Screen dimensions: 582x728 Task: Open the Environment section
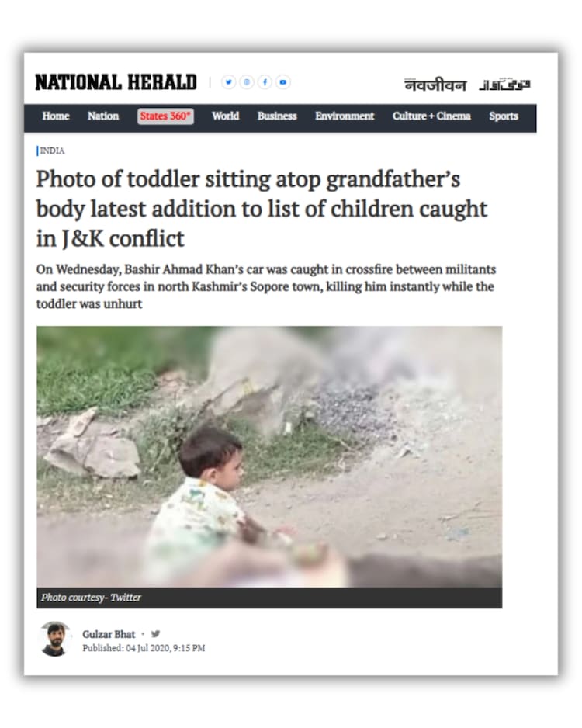click(345, 116)
